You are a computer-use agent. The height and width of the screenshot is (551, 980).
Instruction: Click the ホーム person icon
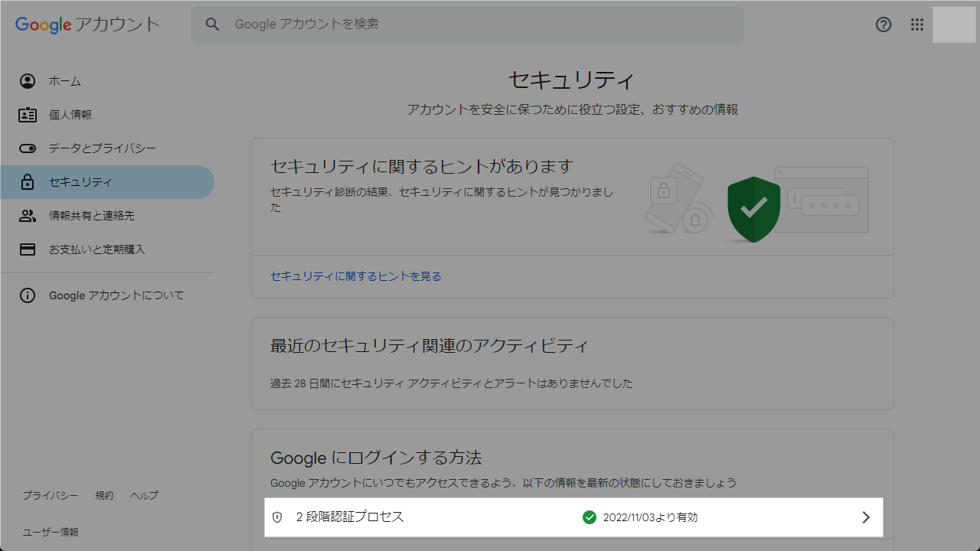28,81
